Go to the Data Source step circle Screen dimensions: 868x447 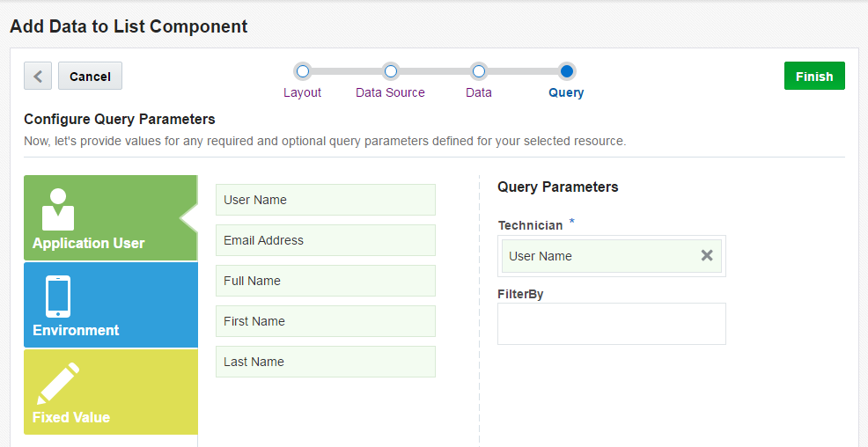coord(391,71)
